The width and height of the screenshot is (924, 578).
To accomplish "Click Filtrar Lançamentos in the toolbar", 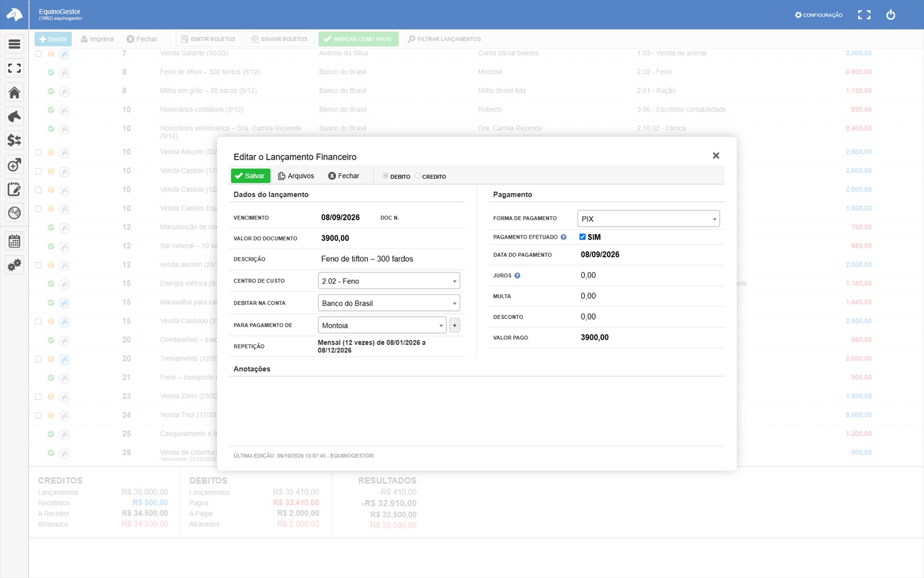I will coord(444,39).
